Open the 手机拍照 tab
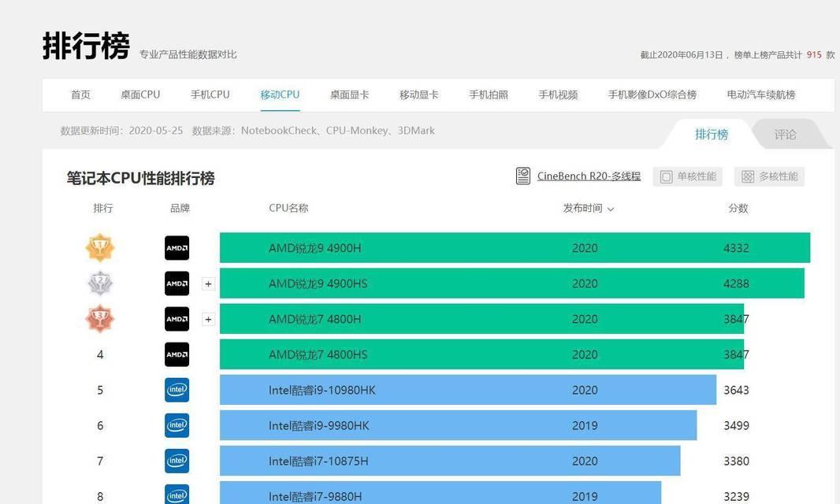840x504 pixels. pyautogui.click(x=489, y=94)
